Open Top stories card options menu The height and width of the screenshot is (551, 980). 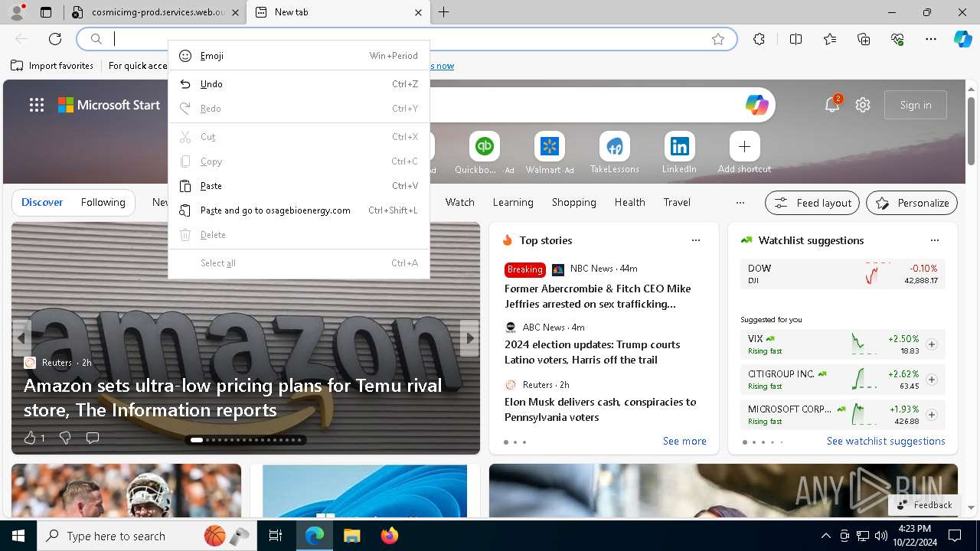point(696,240)
